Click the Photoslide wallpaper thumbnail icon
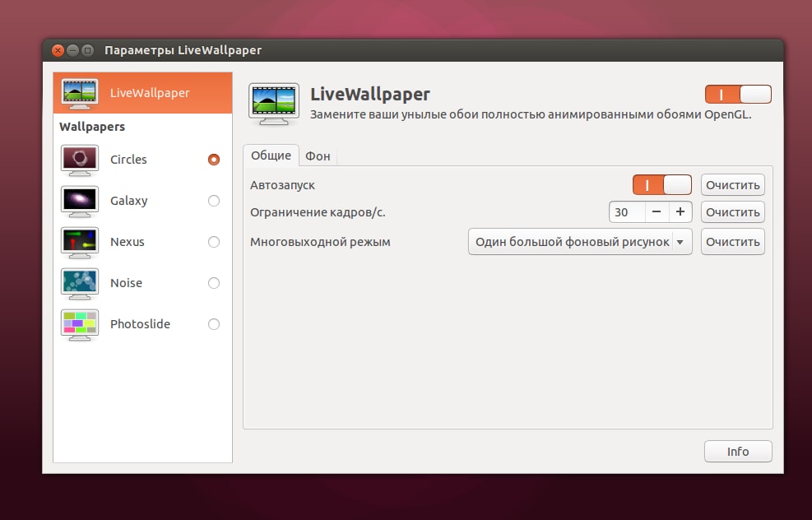 pyautogui.click(x=80, y=324)
